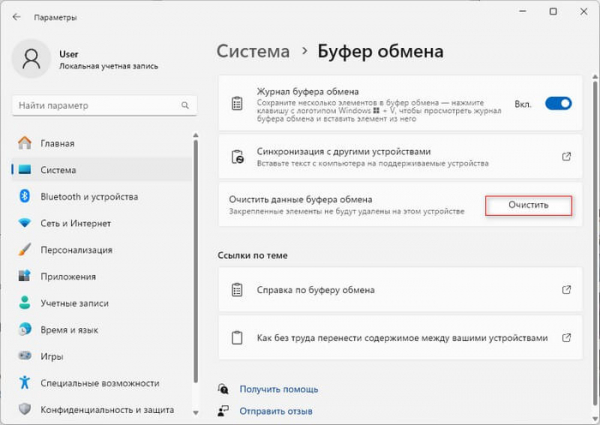Open Отправить отзыв link

[276, 411]
